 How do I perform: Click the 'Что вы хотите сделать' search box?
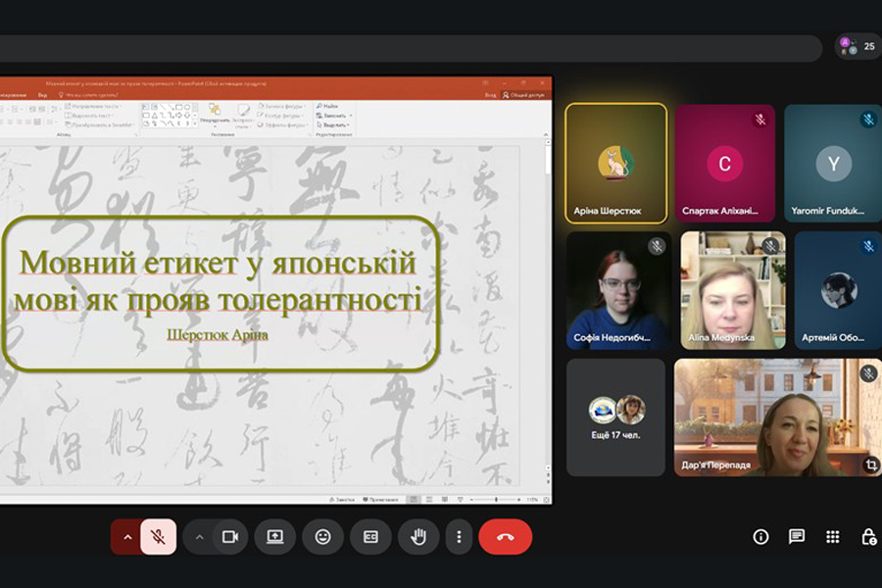tap(89, 95)
